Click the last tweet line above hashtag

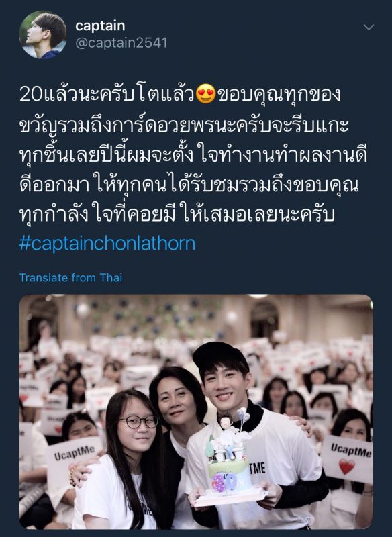[x=177, y=214]
